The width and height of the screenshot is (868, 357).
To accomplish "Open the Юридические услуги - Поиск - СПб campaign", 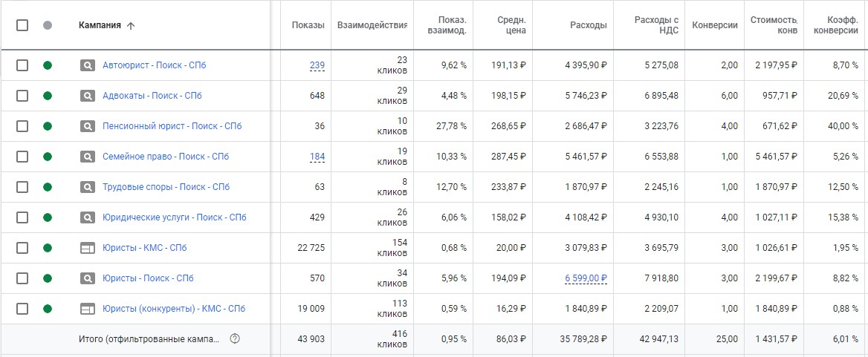I will click(174, 217).
